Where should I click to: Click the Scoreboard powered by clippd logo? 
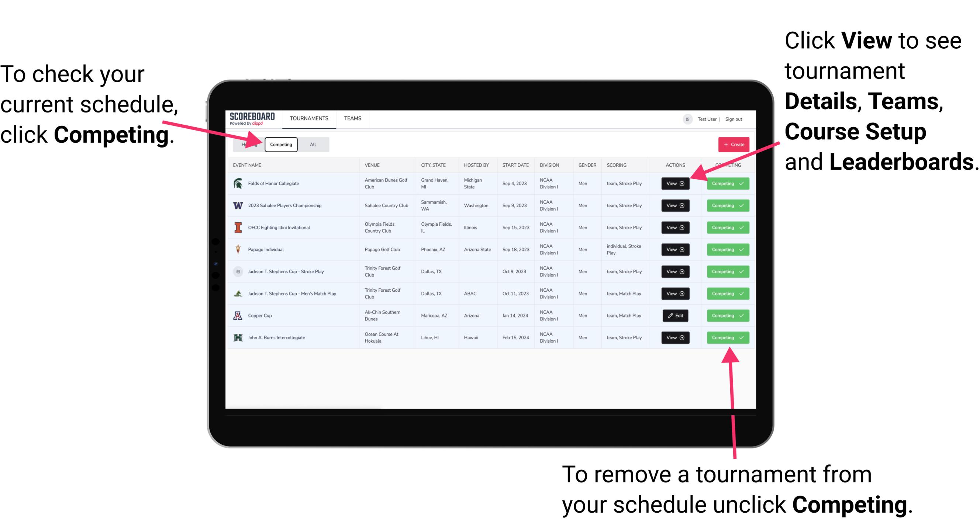tap(254, 119)
